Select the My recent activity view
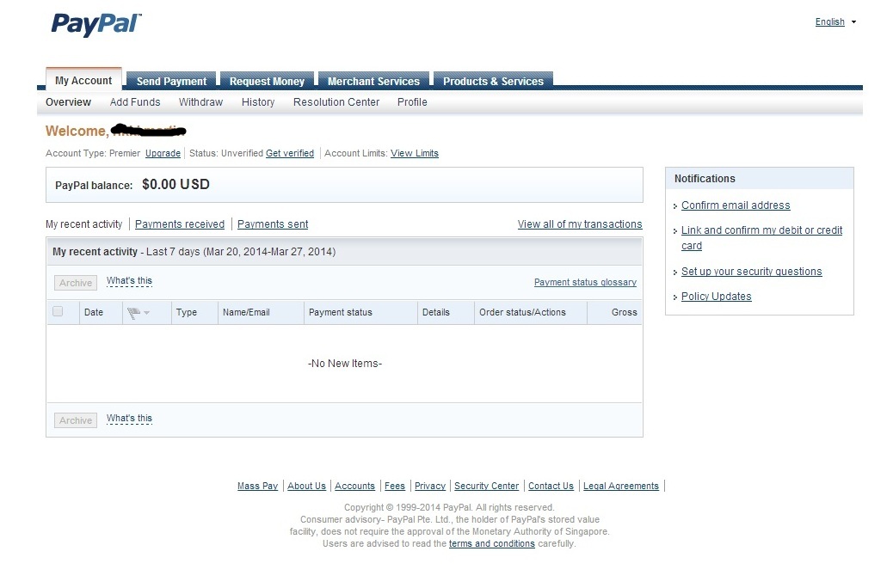Screen dimensions: 893x588 click(83, 224)
